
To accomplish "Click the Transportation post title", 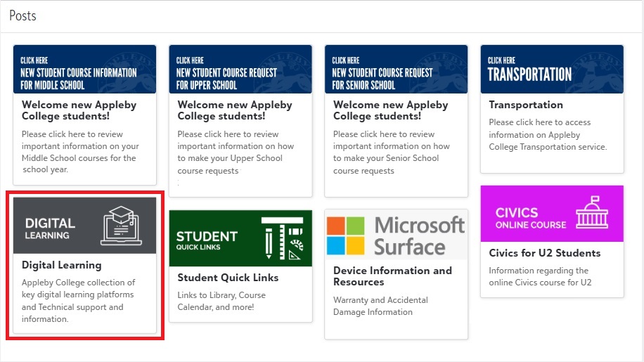I will click(x=526, y=105).
